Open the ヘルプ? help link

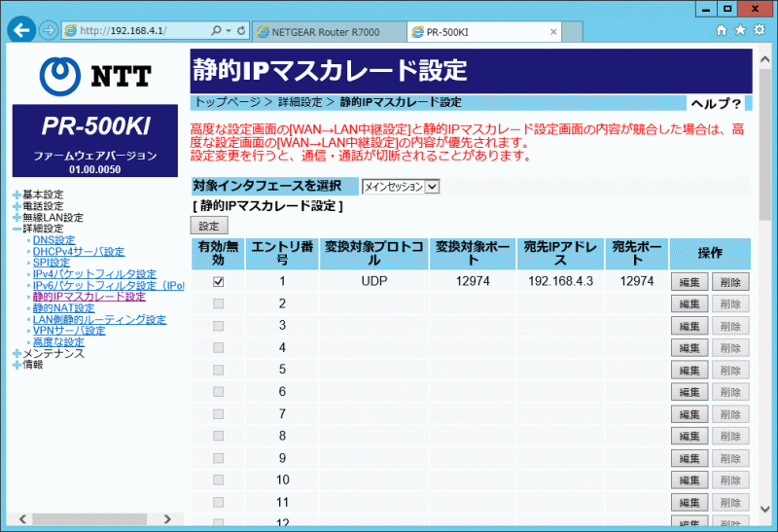[x=716, y=103]
